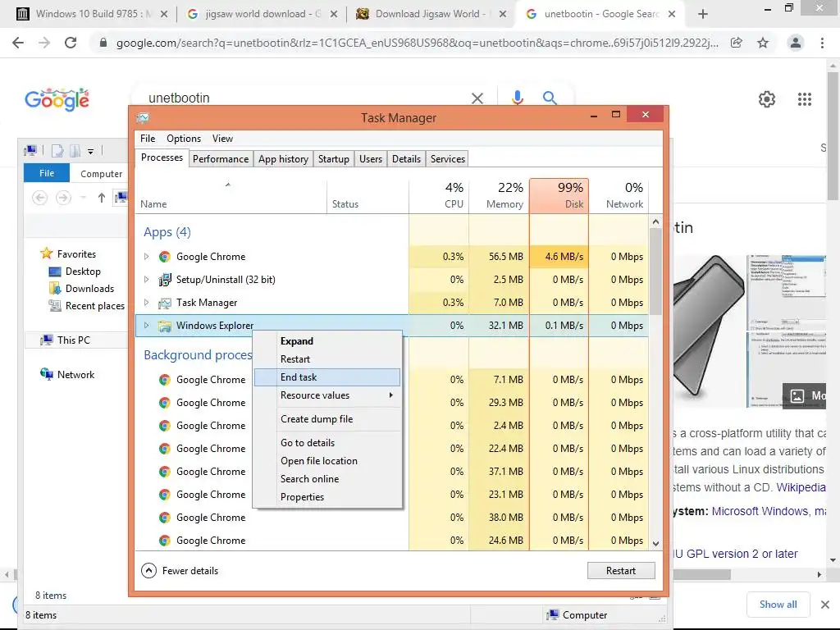Open Chrome's three-dot menu
This screenshot has height=630, width=840.
click(x=822, y=43)
